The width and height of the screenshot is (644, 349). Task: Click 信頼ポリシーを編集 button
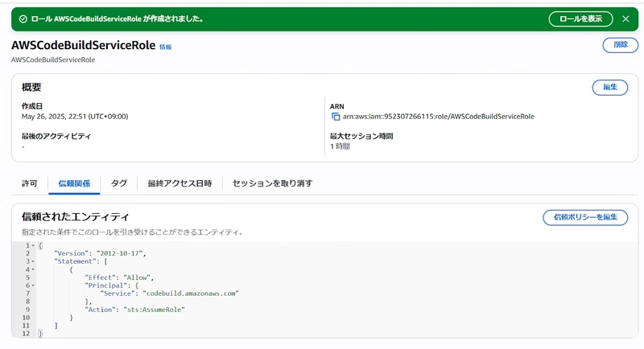585,217
